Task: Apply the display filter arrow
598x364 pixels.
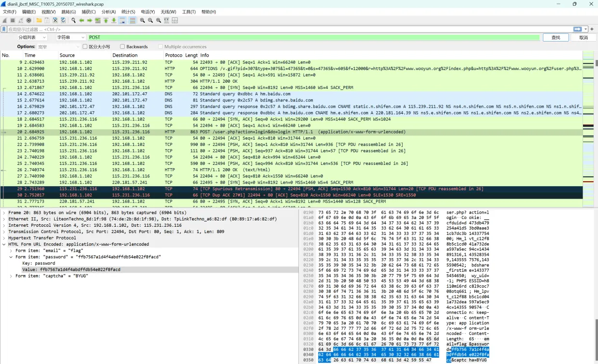Action: 577,29
